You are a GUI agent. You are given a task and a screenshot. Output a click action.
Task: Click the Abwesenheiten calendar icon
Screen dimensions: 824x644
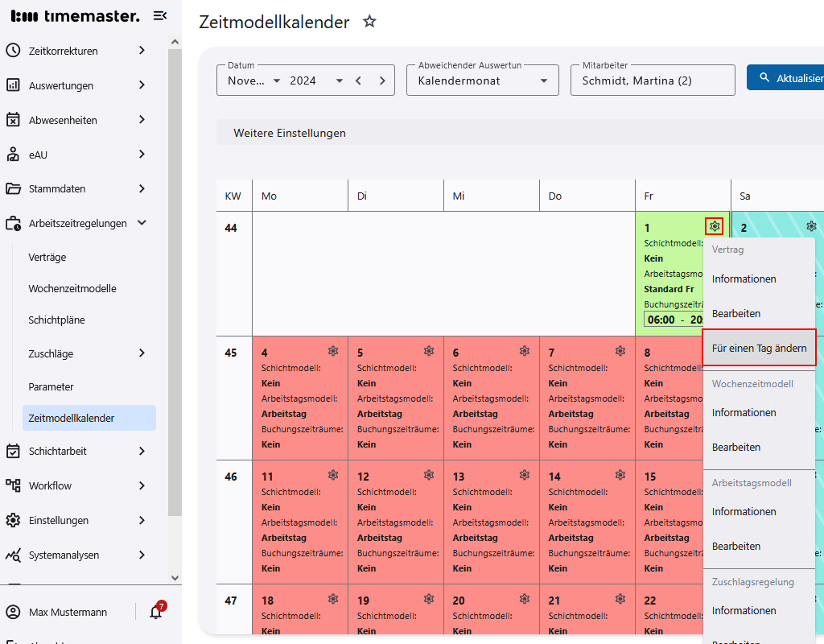pos(14,119)
